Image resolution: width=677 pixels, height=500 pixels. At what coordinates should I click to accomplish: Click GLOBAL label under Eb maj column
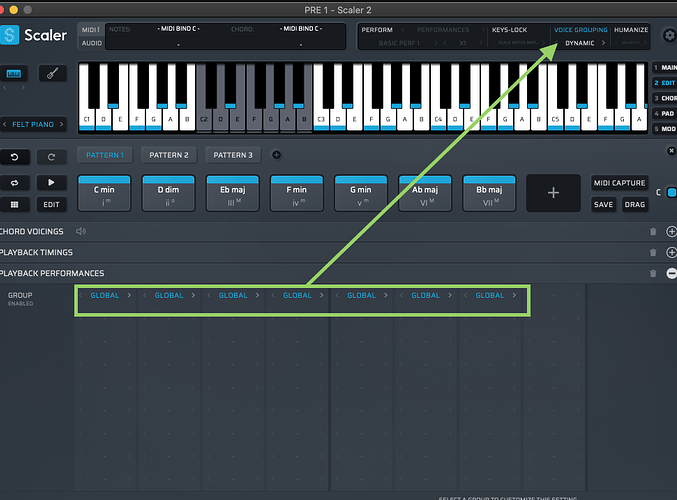tap(233, 295)
